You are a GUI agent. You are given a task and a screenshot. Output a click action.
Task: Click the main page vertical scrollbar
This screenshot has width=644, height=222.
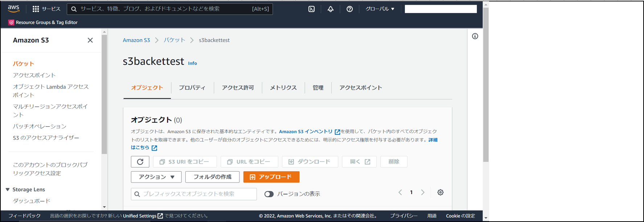coord(486,85)
